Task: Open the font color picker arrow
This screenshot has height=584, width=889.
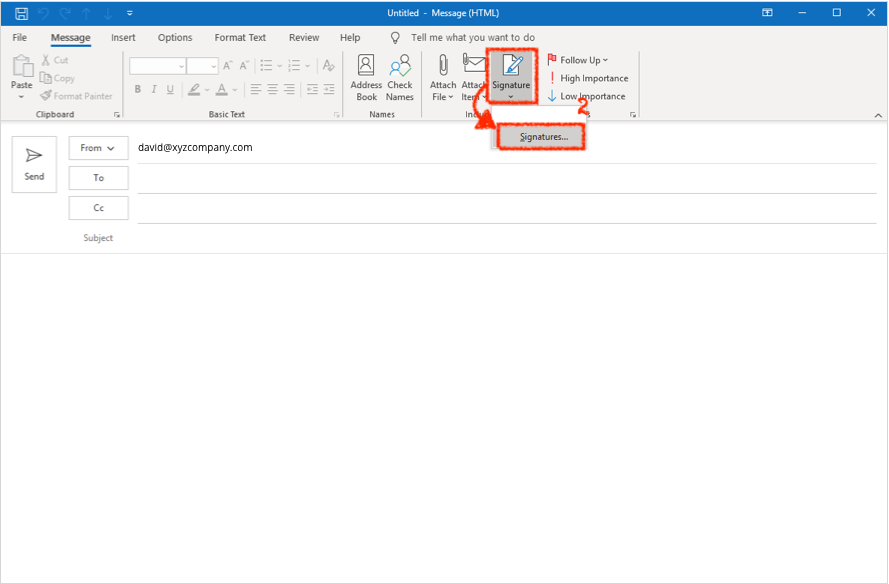Action: pos(235,89)
